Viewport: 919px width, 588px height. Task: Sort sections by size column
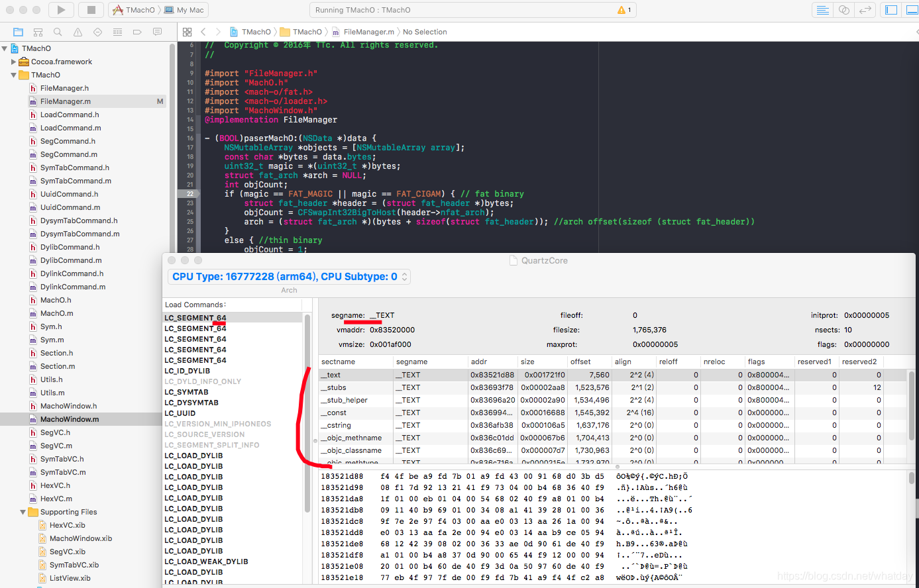[x=542, y=362]
